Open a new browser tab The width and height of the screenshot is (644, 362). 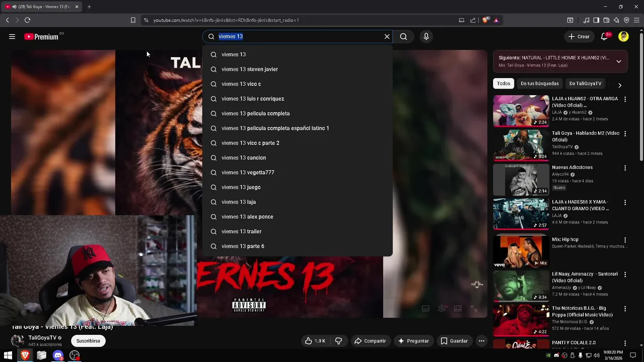click(89, 7)
